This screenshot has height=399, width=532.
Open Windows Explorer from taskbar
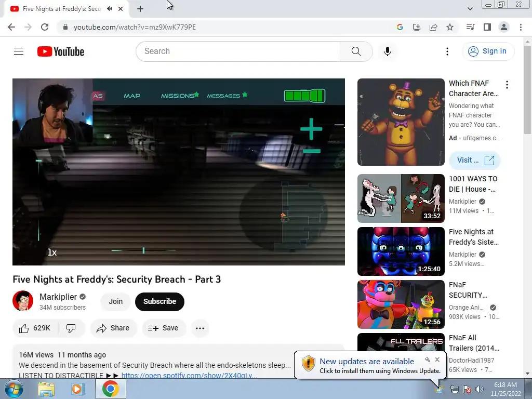tap(46, 389)
